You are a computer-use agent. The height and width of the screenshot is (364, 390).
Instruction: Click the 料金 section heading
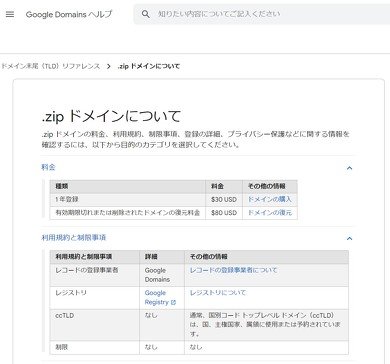48,167
